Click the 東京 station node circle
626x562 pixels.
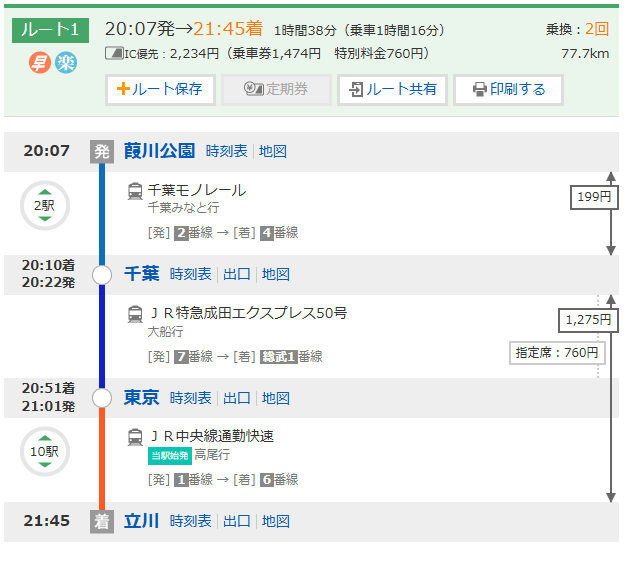(x=102, y=398)
